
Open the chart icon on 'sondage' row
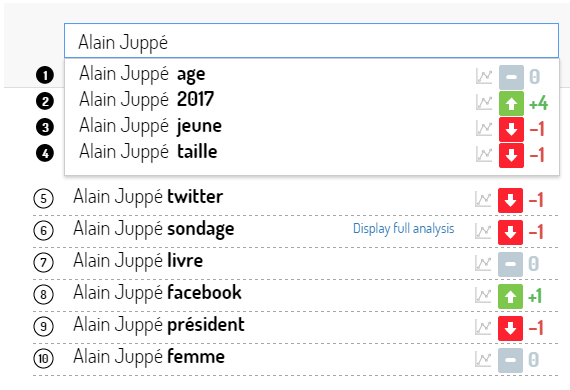coord(483,231)
